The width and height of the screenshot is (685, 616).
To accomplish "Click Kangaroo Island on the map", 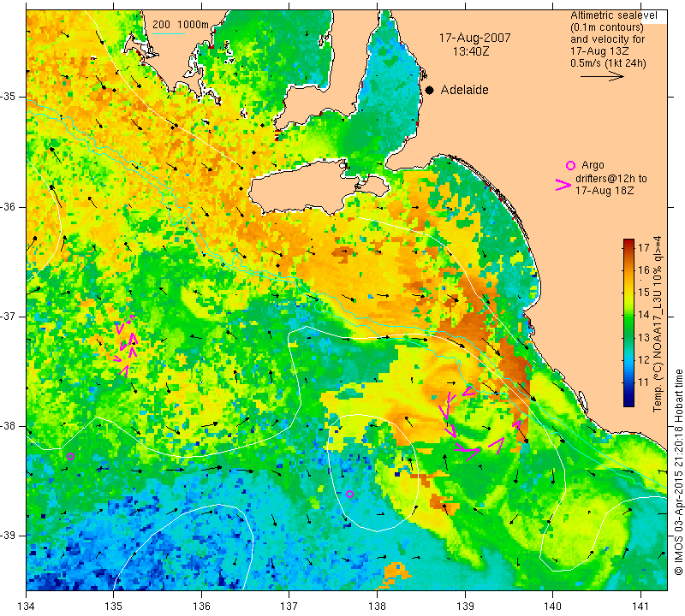I will [306, 188].
